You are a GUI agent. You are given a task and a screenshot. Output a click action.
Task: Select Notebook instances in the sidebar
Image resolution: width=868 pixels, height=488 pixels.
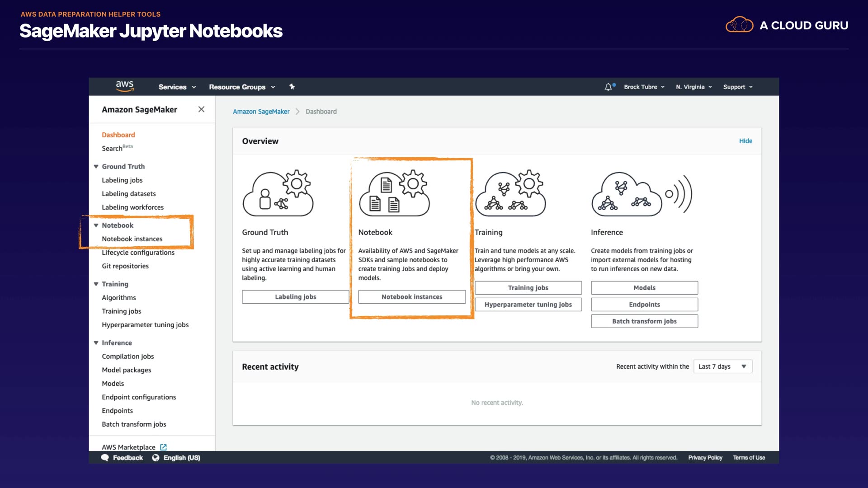click(132, 239)
